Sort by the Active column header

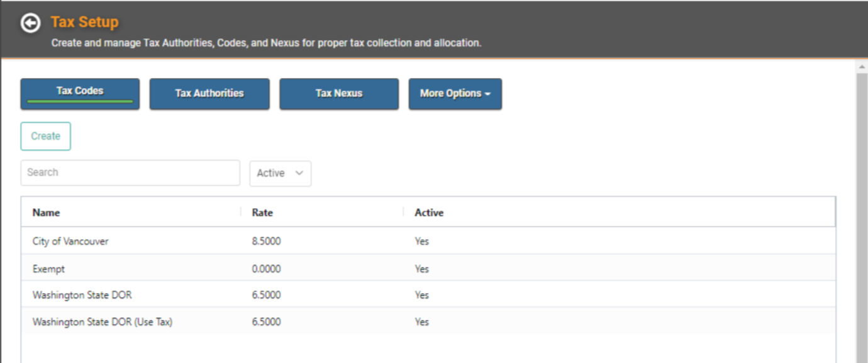(429, 213)
